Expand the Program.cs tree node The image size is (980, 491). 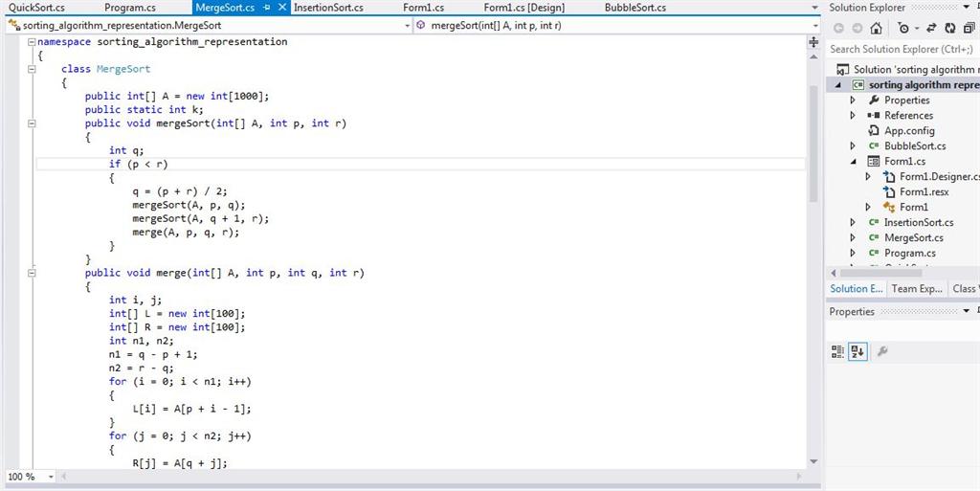point(853,253)
